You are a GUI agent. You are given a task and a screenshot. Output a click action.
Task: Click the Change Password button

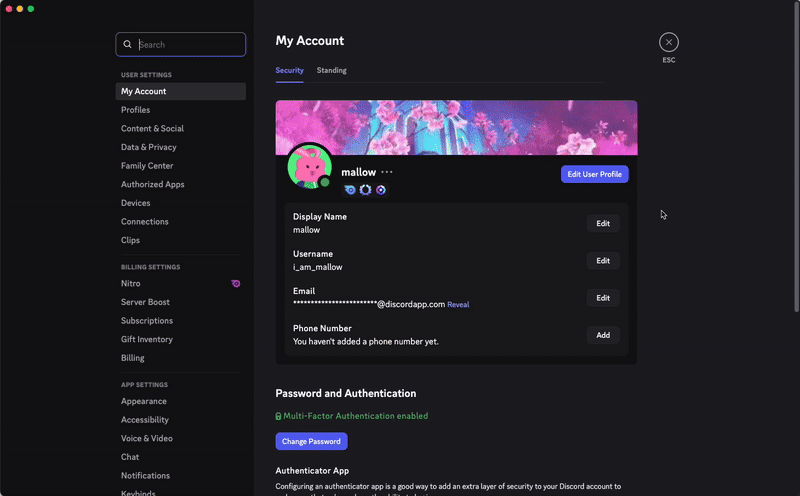click(311, 441)
